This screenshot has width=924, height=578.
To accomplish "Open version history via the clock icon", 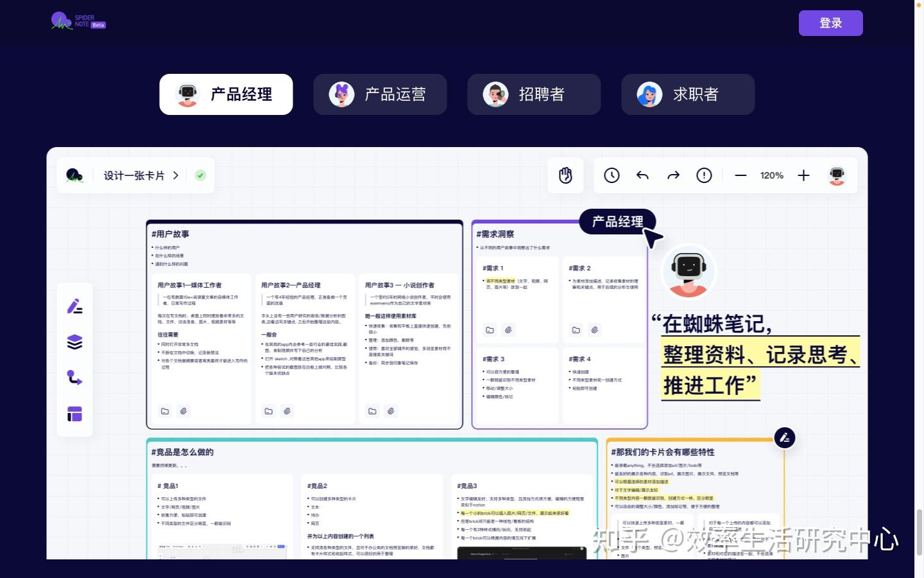I will click(x=612, y=175).
